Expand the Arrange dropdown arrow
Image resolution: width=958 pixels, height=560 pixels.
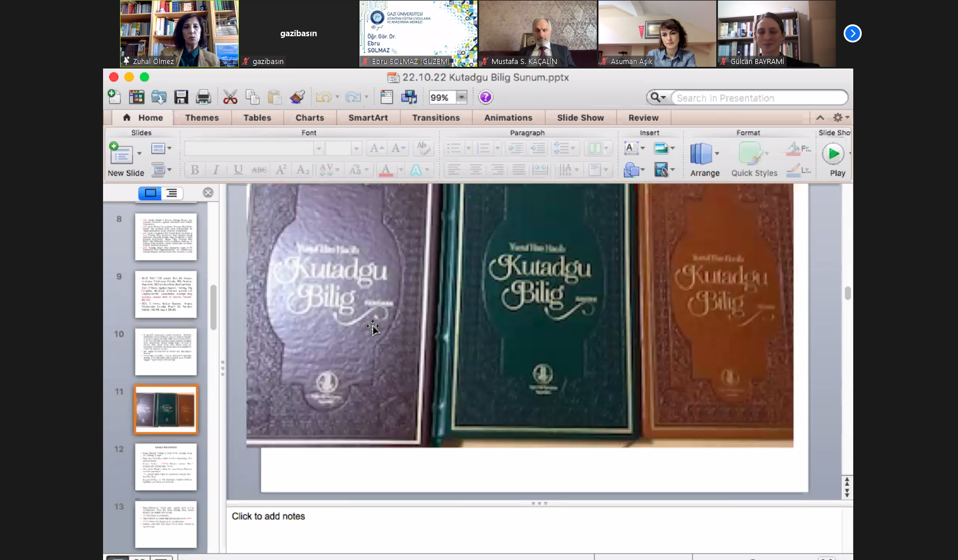tap(717, 153)
